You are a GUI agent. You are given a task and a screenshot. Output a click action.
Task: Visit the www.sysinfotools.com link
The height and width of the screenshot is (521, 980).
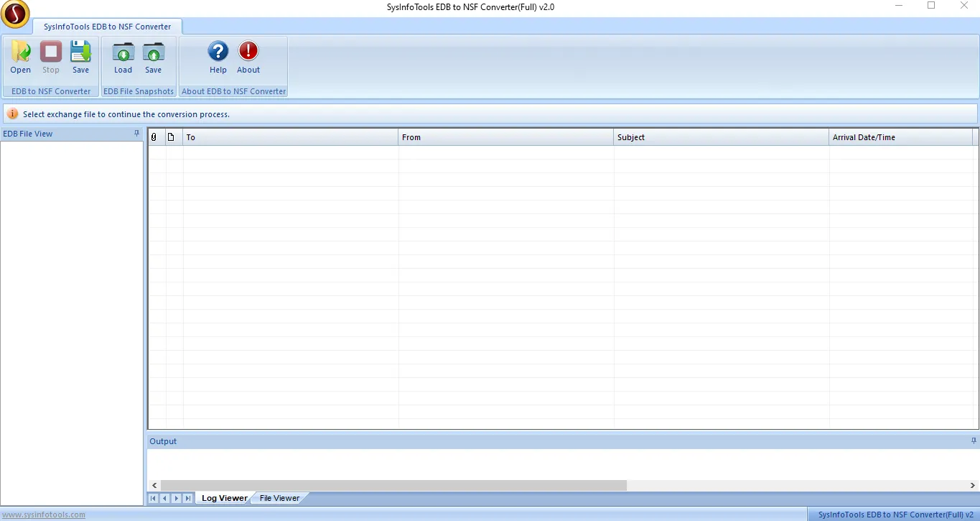[44, 515]
